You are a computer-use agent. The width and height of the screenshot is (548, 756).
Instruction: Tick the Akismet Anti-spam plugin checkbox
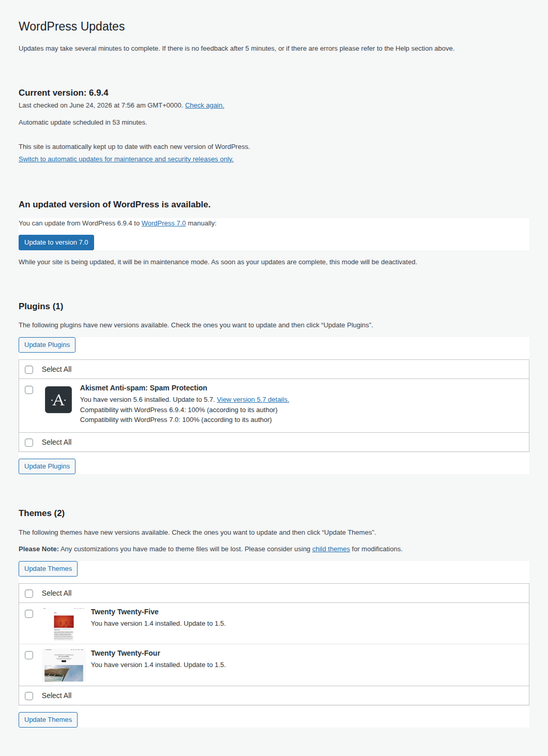pos(29,390)
